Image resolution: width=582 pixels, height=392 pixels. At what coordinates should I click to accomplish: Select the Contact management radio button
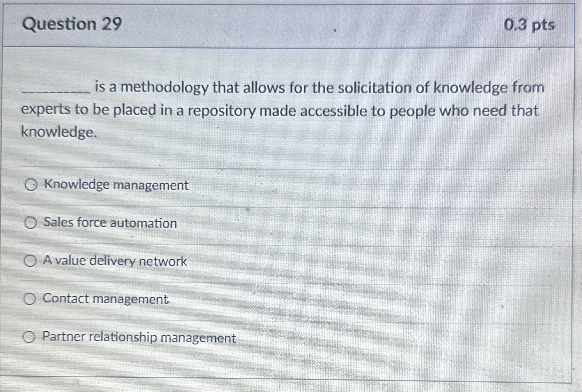[30, 299]
